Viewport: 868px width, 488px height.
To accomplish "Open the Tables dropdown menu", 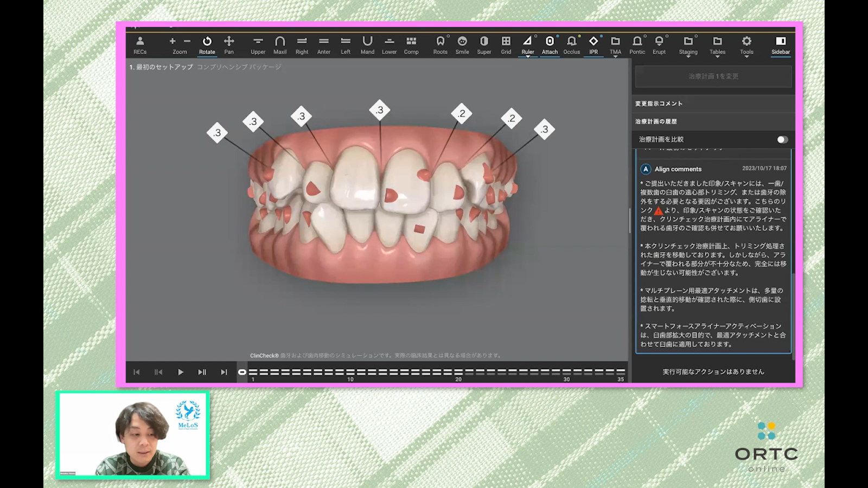I will click(717, 46).
